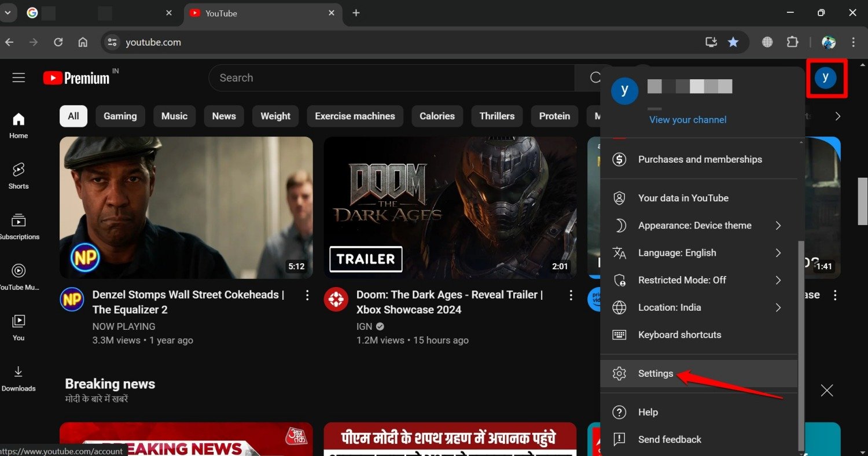Open the tab search dropdown arrow
This screenshot has height=456, width=868.
click(x=8, y=13)
